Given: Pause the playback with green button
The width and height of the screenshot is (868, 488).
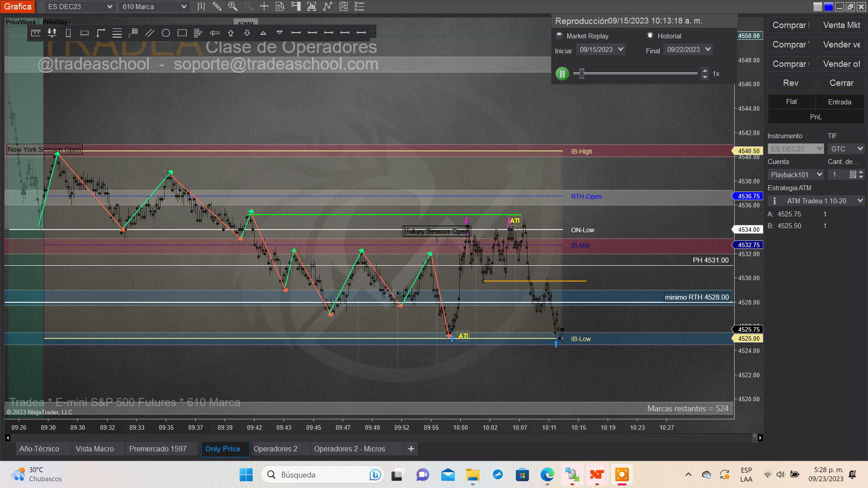Looking at the screenshot, I should pyautogui.click(x=562, y=74).
